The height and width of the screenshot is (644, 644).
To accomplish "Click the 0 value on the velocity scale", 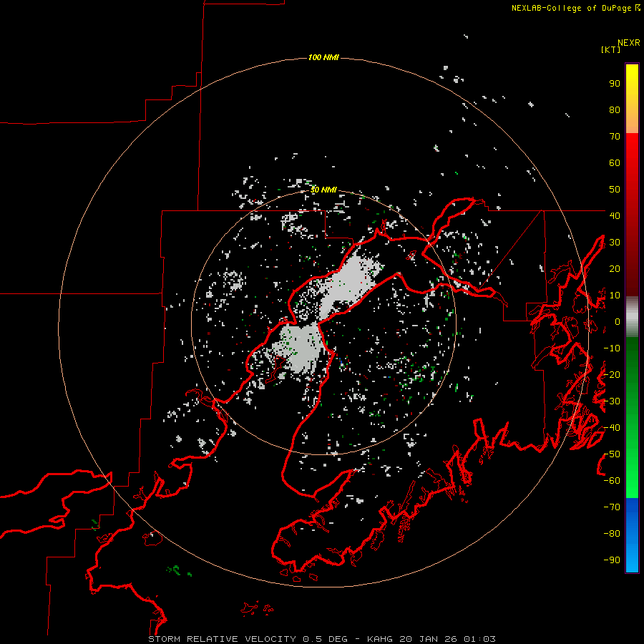I will 618,322.
